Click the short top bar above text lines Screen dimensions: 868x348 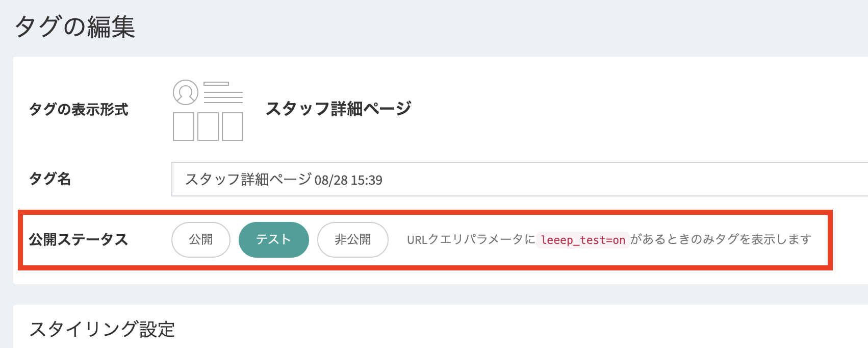216,83
